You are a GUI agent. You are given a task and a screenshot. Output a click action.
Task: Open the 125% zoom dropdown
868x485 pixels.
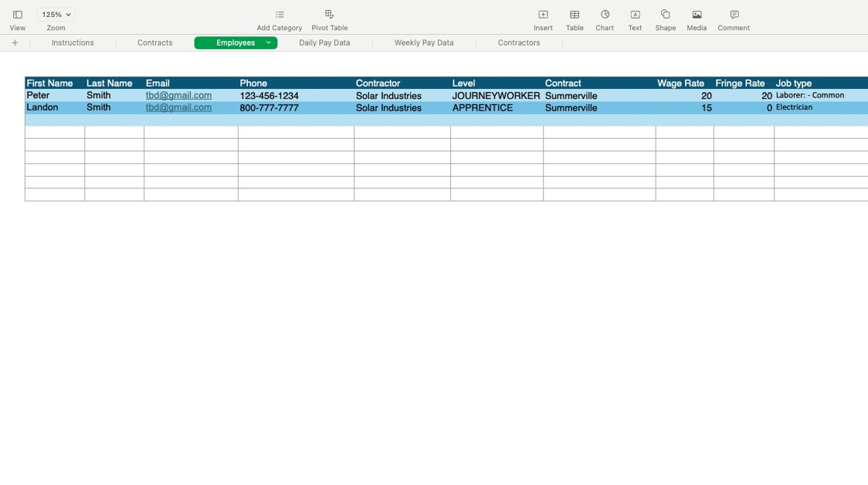(56, 15)
